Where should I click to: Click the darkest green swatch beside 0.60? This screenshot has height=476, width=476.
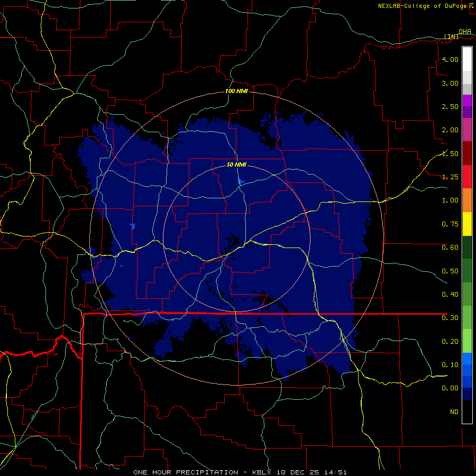pyautogui.click(x=467, y=247)
